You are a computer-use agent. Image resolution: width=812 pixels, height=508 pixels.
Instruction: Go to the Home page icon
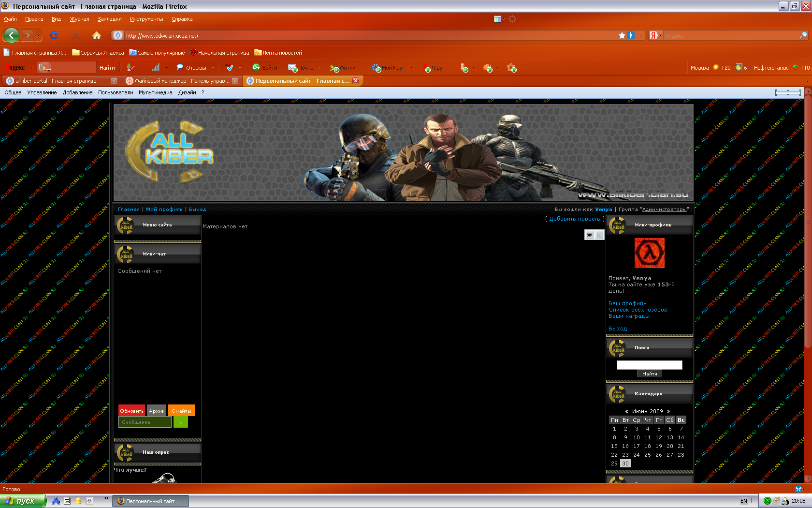click(x=97, y=35)
